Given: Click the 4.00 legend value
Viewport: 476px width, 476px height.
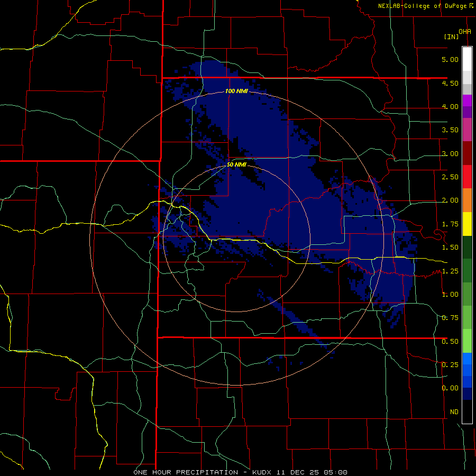Looking at the screenshot, I should tap(450, 106).
